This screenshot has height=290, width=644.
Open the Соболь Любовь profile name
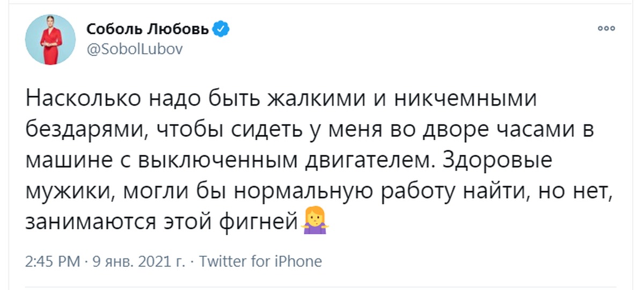tap(147, 29)
